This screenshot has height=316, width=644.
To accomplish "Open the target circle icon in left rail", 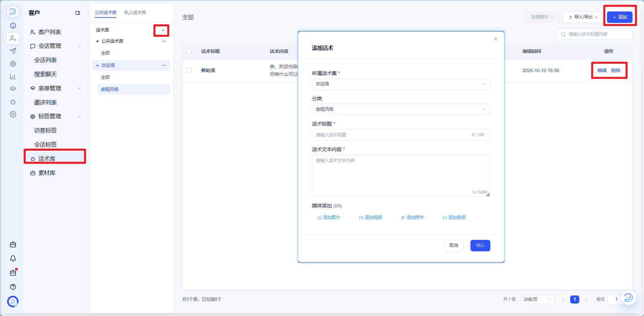I will (x=13, y=64).
